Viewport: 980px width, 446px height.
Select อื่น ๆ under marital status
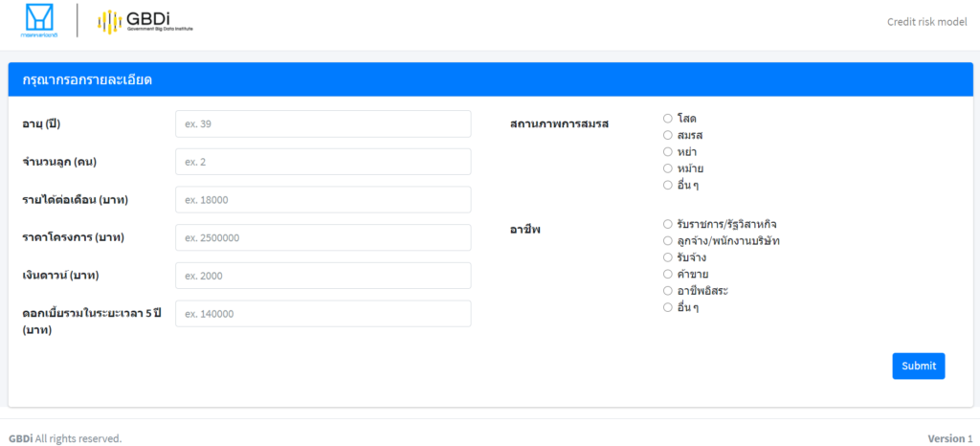tap(668, 185)
